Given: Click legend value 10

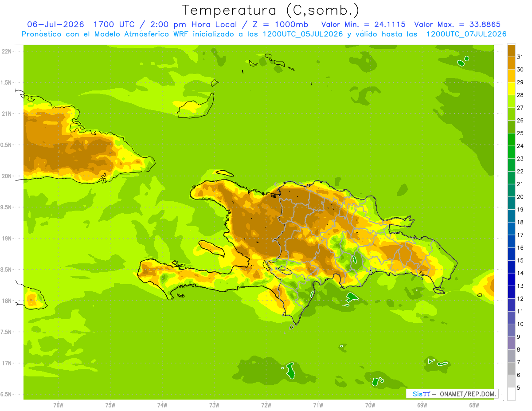Looking at the screenshot, I should coord(520,324).
